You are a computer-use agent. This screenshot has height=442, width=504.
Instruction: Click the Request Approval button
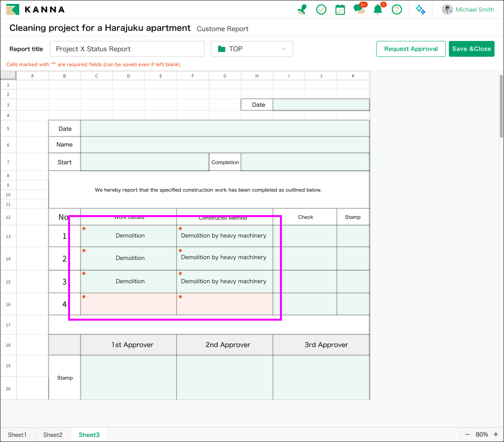[411, 49]
